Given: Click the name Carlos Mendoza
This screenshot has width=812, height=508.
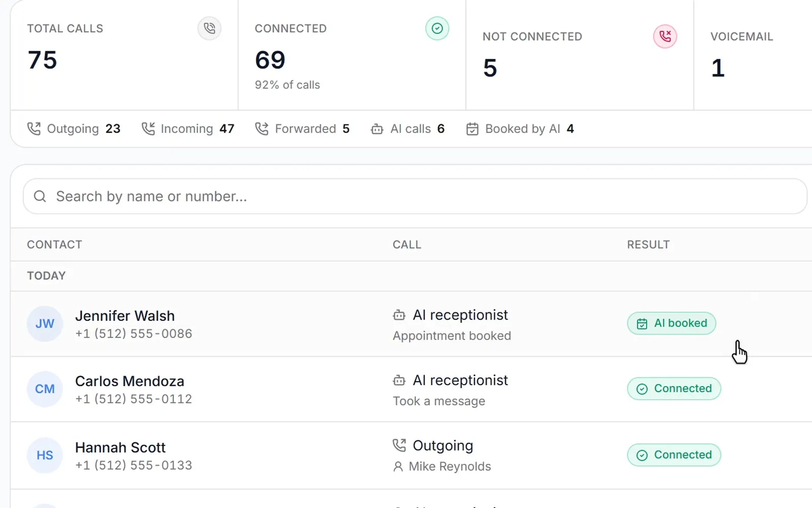Looking at the screenshot, I should click(129, 381).
